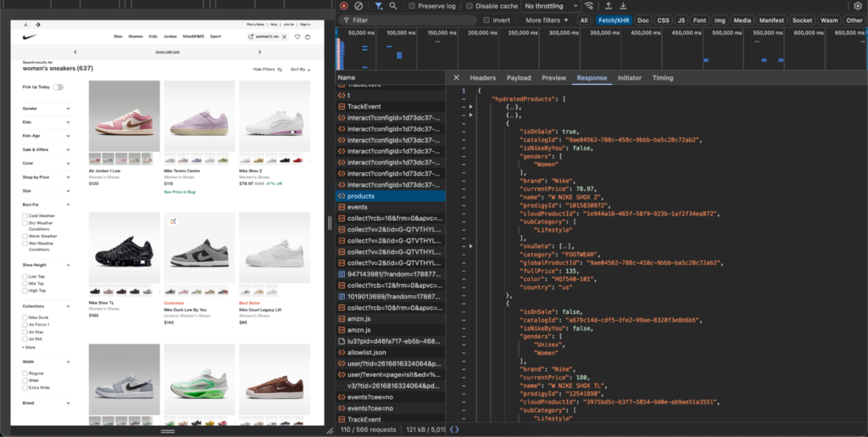
Task: Click the search magnifier in Nike search box
Action: coord(250,37)
